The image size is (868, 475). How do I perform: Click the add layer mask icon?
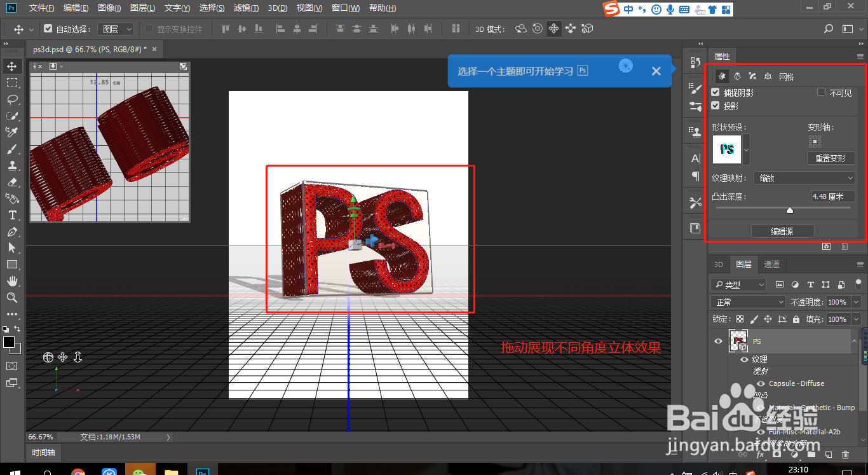[x=776, y=455]
